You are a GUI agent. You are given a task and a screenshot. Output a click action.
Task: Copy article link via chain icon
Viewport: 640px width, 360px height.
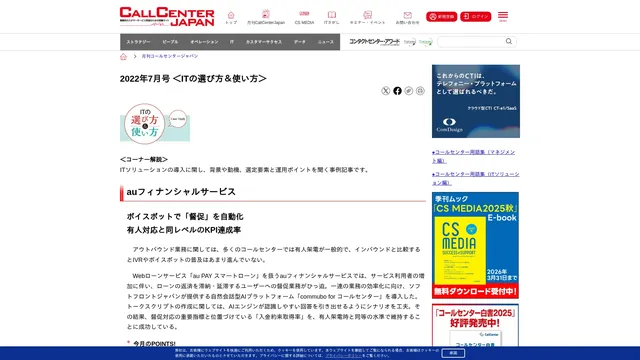pyautogui.click(x=409, y=91)
